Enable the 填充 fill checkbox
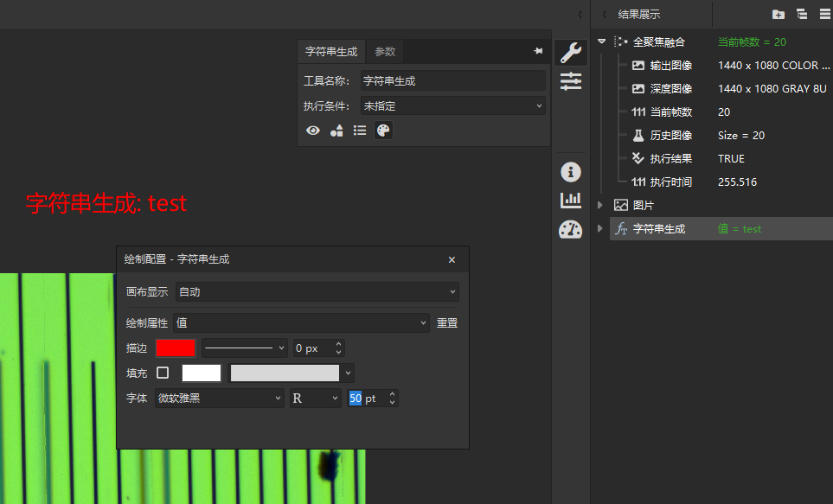 pyautogui.click(x=163, y=373)
